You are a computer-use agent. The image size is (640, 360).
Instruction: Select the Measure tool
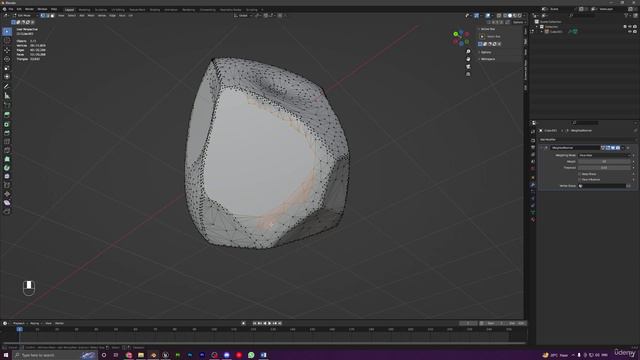point(7,96)
